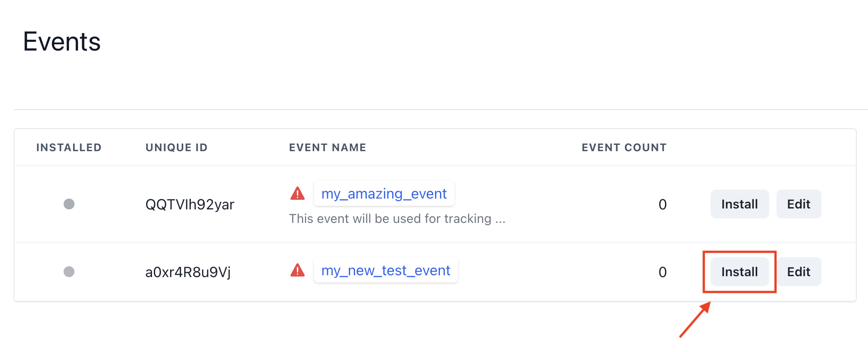Select the gray installed status dot for QQTVlh92yar
The height and width of the screenshot is (352, 868).
point(69,204)
